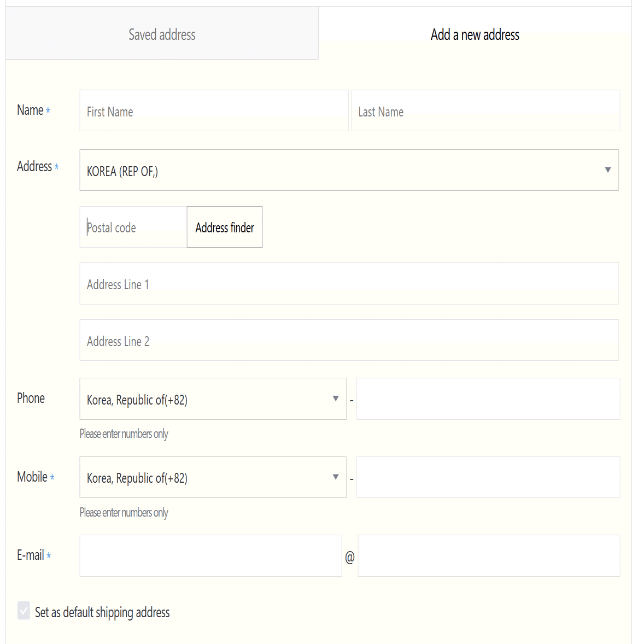Select the Add a new address tab

(475, 34)
